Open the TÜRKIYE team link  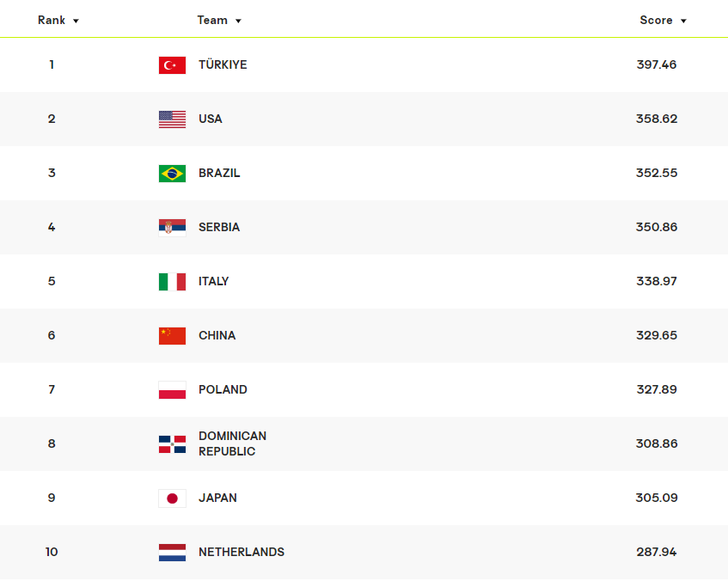click(223, 65)
